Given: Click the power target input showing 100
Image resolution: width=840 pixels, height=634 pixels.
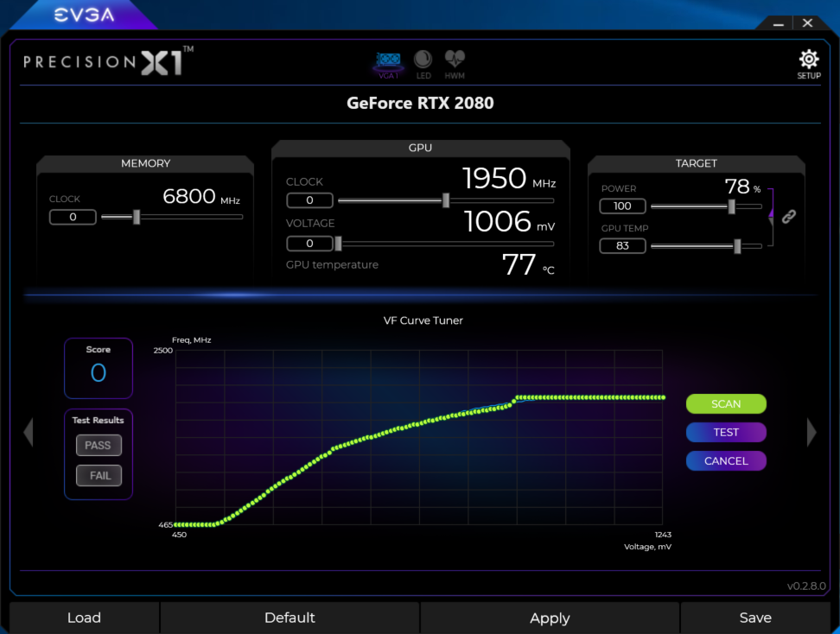Looking at the screenshot, I should [x=622, y=206].
